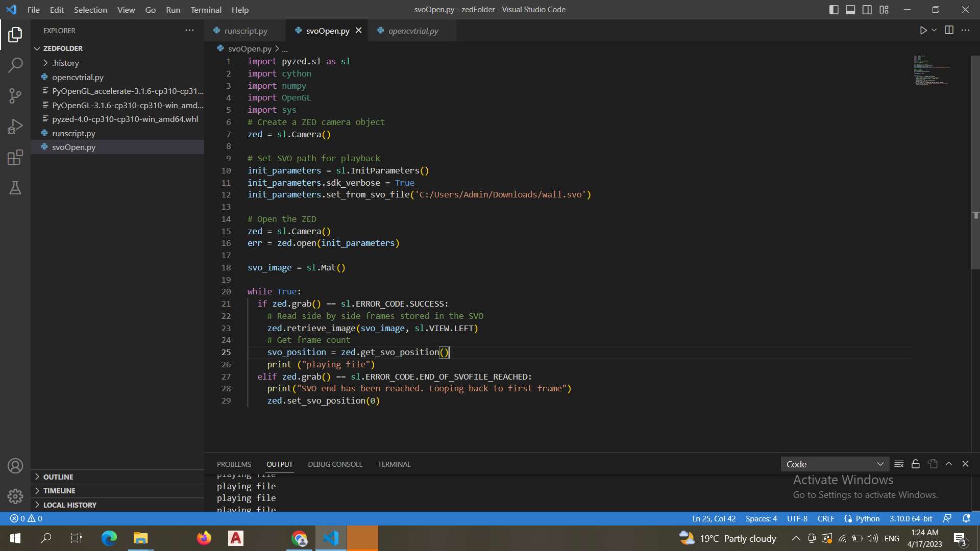980x551 pixels.
Task: Open Run and Debug view
Action: click(15, 126)
